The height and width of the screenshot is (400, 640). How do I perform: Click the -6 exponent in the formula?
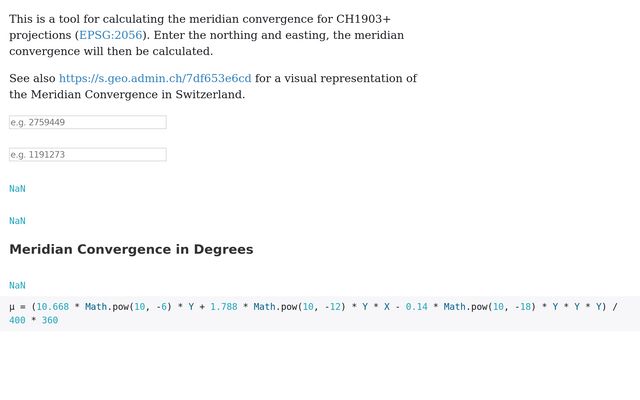(x=163, y=307)
